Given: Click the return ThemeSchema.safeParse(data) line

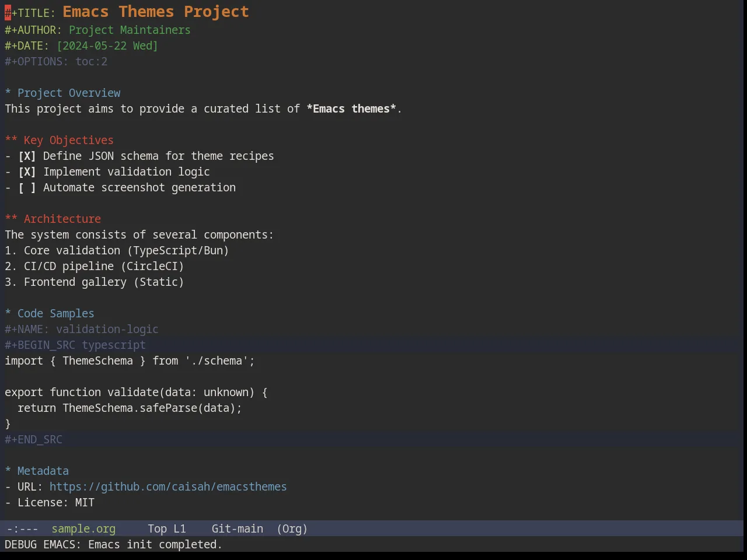Looking at the screenshot, I should (130, 408).
